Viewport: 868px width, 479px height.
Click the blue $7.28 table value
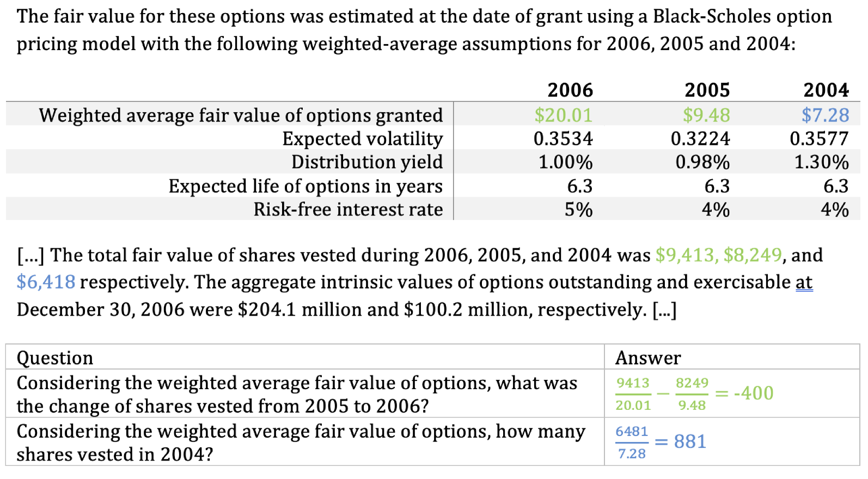pos(825,115)
